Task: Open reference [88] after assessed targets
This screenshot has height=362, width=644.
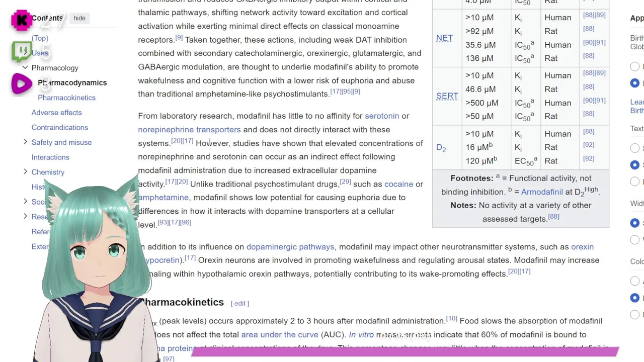Action: tap(553, 217)
